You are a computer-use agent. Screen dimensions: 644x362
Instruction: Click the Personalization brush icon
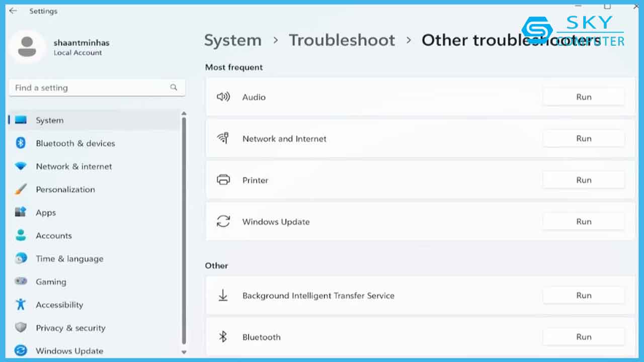pyautogui.click(x=21, y=190)
